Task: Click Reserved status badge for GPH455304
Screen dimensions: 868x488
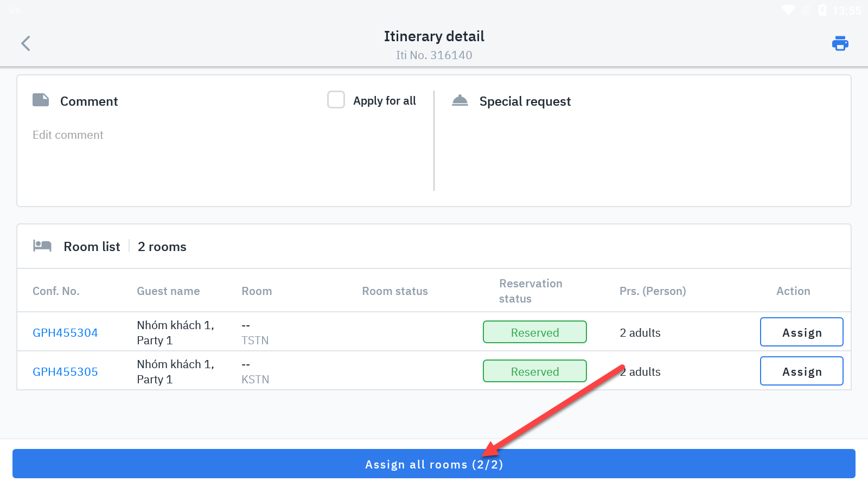Action: [534, 332]
